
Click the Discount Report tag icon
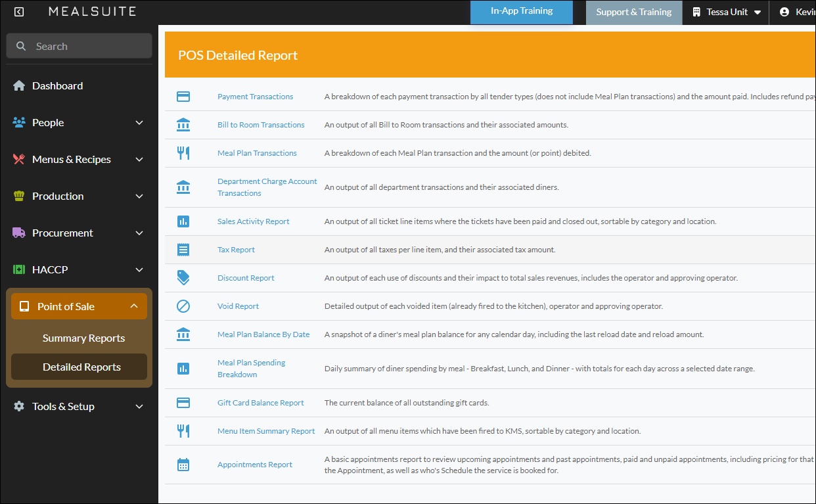pyautogui.click(x=183, y=278)
